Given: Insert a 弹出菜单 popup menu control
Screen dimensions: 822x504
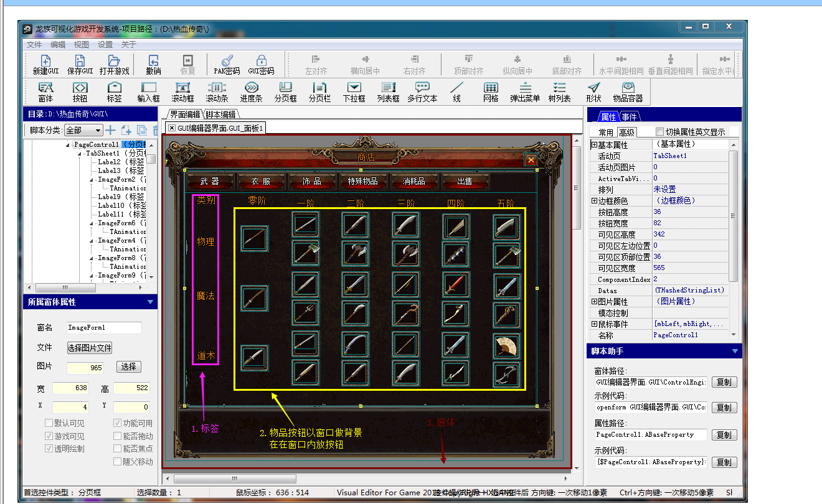Looking at the screenshot, I should point(525,92).
